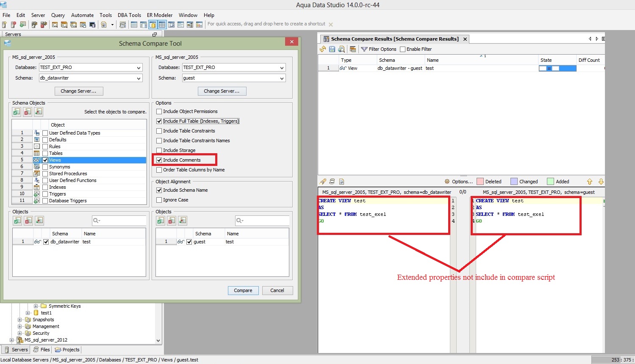Switch to the Files tab

point(41,350)
